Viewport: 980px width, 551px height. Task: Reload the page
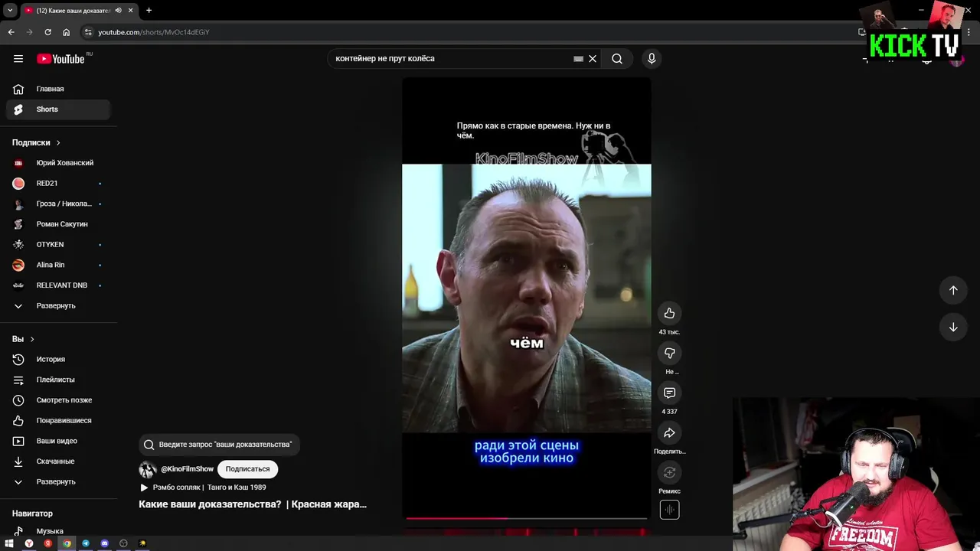47,32
